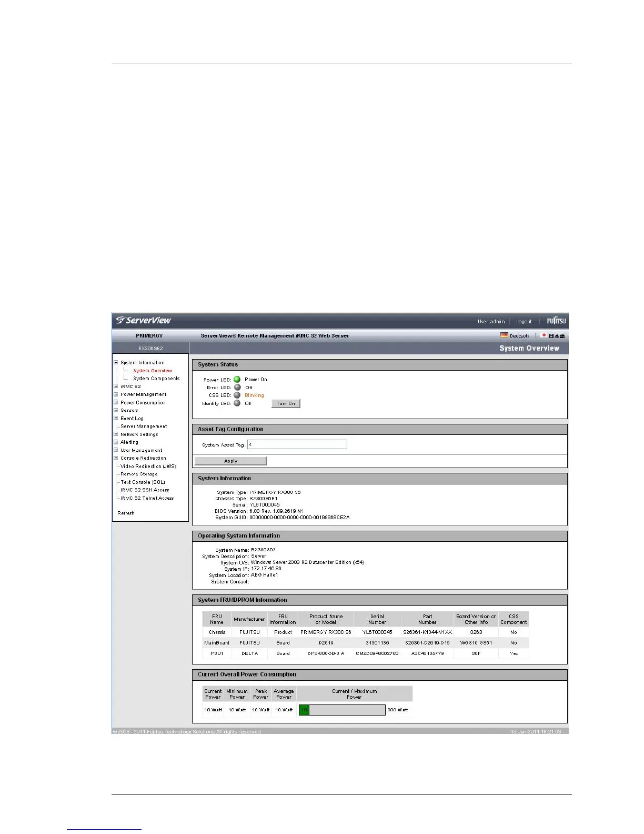The width and height of the screenshot is (644, 834).
Task: Click the Operating System Information header
Action: pos(380,536)
